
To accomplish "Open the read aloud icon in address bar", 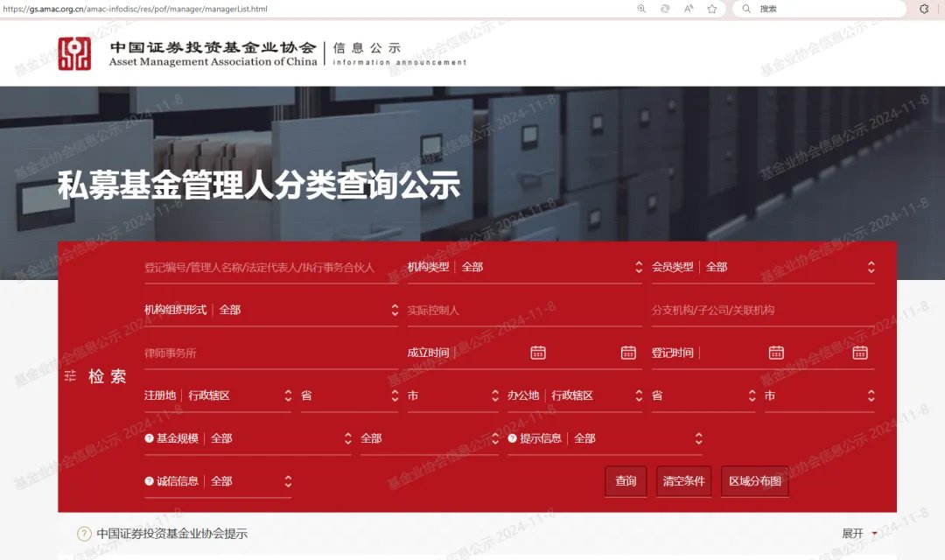I will point(689,9).
